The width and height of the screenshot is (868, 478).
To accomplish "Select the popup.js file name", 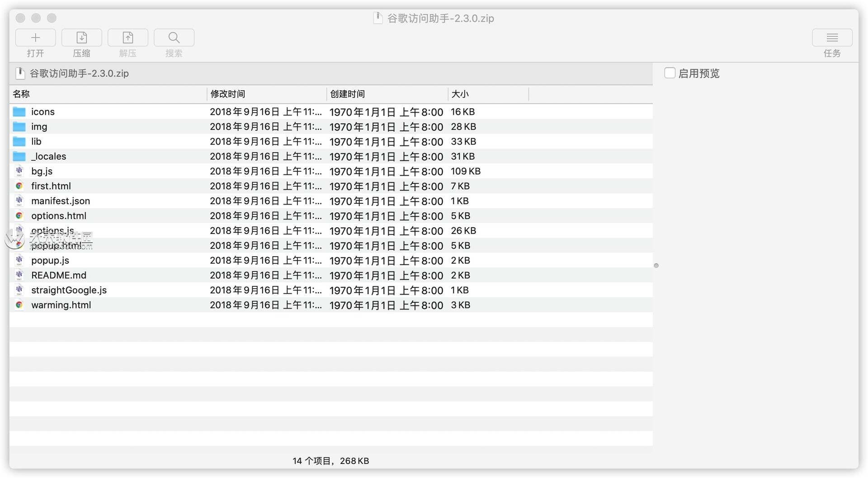I will (x=50, y=260).
